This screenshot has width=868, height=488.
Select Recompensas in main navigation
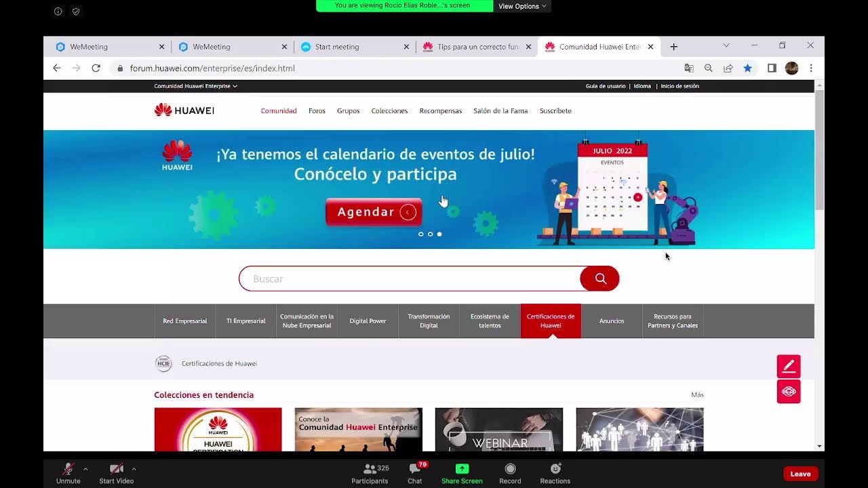pos(440,110)
